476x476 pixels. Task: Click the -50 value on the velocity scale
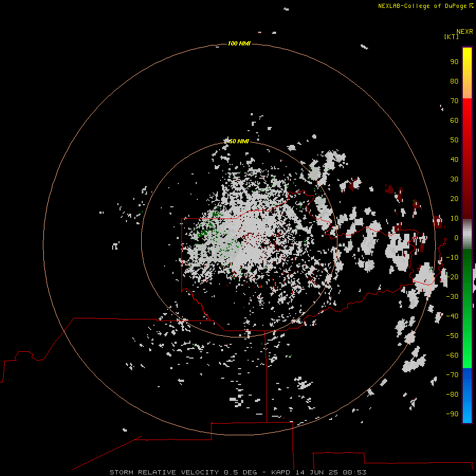[x=452, y=336]
